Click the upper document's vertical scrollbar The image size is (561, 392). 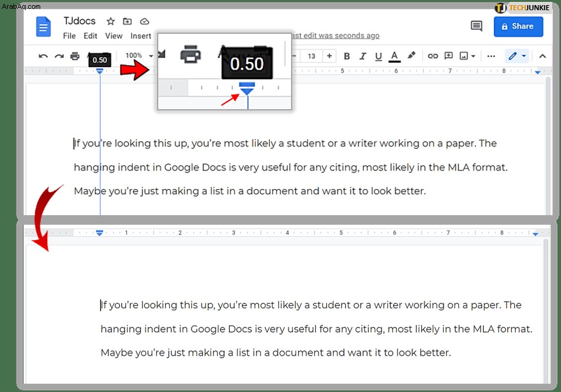[548, 145]
